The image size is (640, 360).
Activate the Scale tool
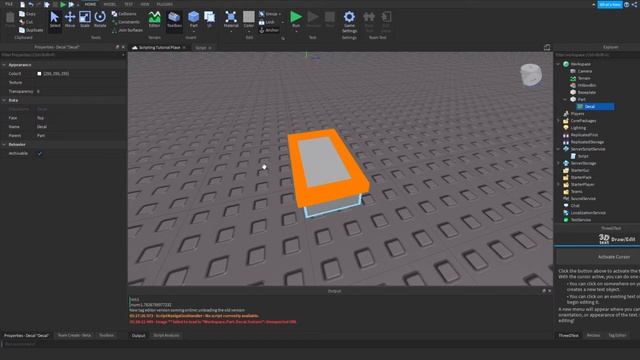[x=85, y=19]
